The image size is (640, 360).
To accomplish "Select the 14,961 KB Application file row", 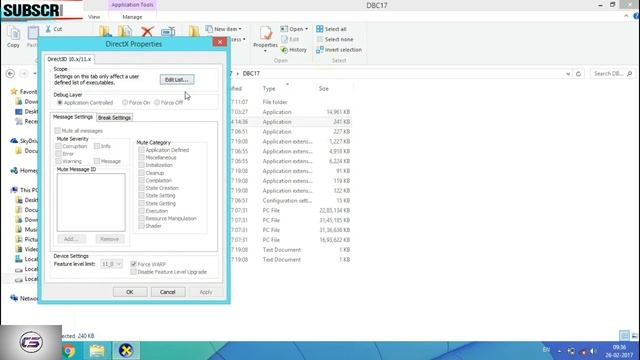I will (x=290, y=112).
